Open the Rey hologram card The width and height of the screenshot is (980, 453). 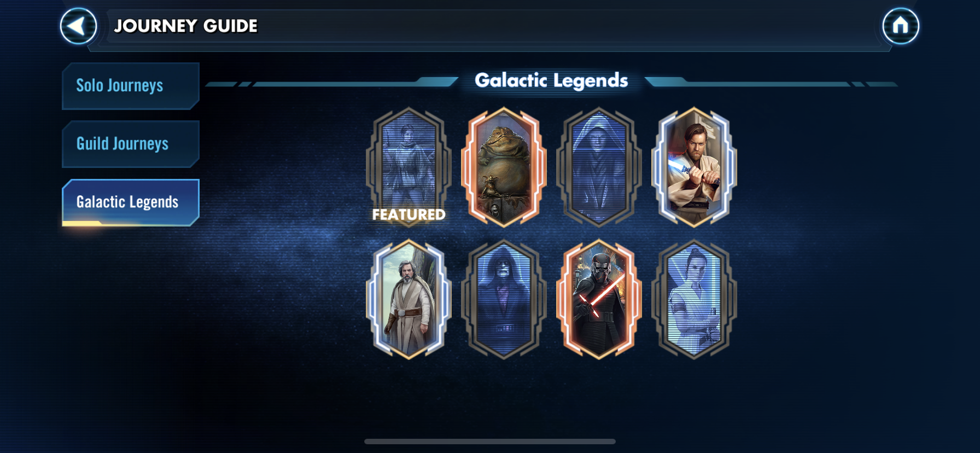pyautogui.click(x=694, y=299)
